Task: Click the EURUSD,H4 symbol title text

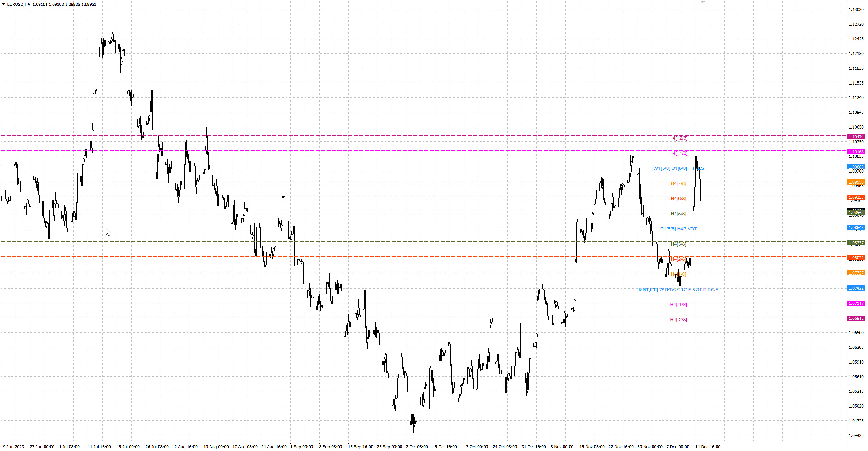Action: click(19, 4)
